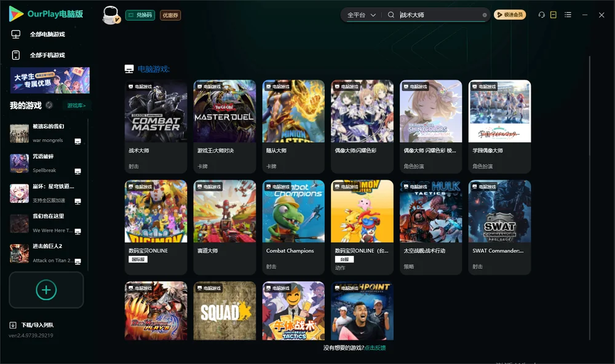Click the download icon beside 下载/导入列队
This screenshot has height=364, width=615.
tap(13, 325)
